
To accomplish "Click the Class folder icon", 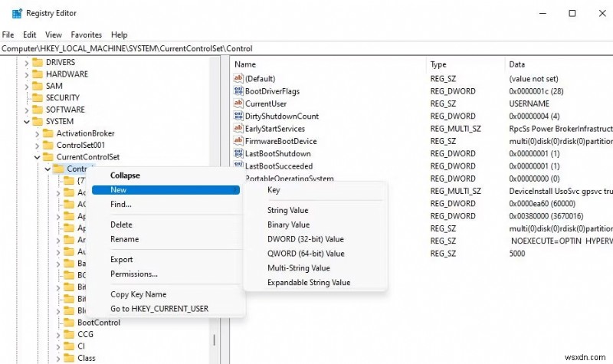I will click(x=69, y=358).
